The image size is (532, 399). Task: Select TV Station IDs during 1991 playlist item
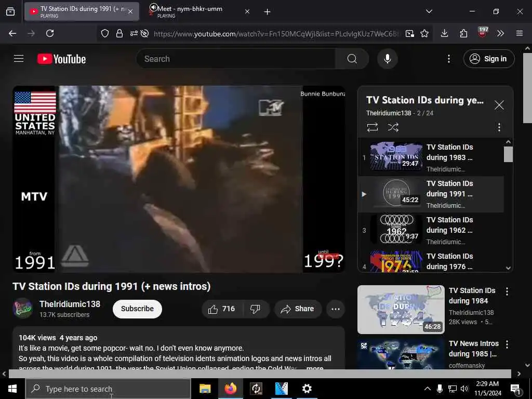[x=431, y=194]
